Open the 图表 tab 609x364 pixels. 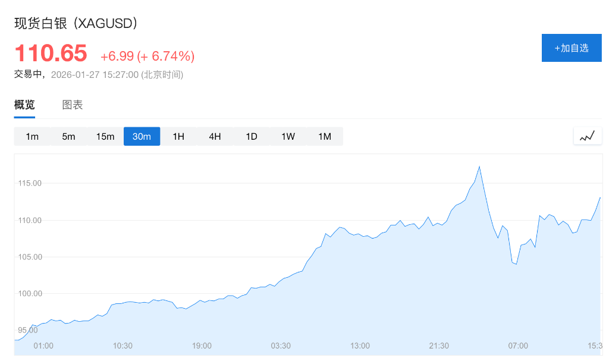point(73,105)
